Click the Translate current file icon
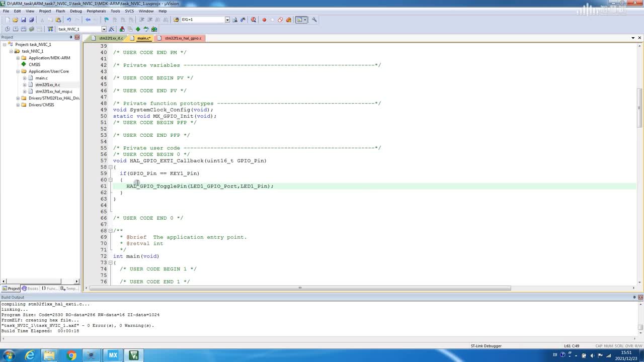This screenshot has height=362, width=644. pos(8,29)
